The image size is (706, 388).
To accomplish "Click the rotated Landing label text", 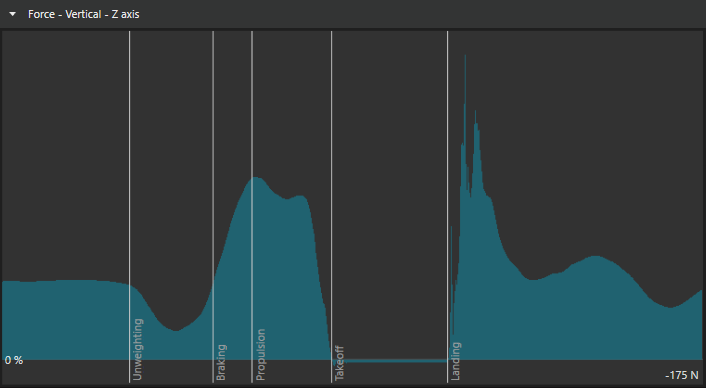I will coord(456,361).
